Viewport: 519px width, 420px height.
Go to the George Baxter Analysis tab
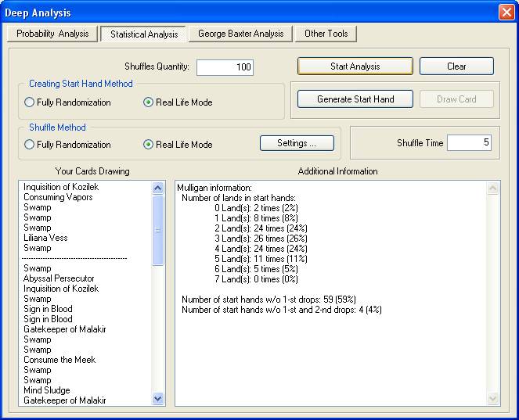(x=240, y=34)
